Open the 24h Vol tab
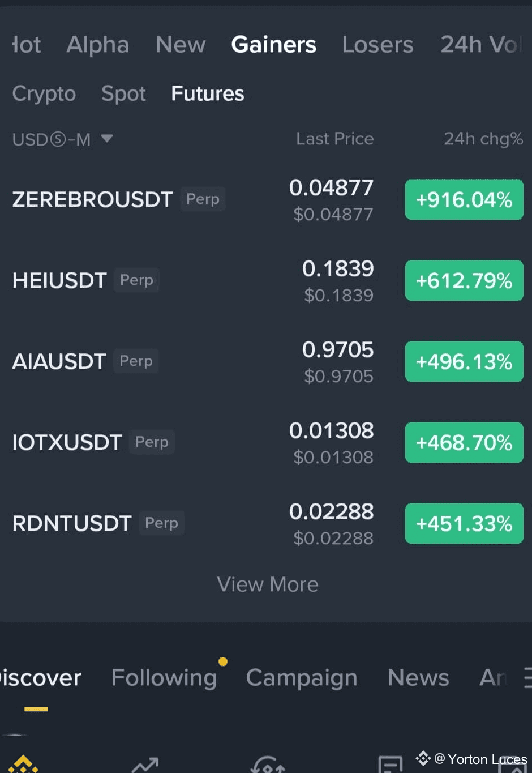The width and height of the screenshot is (532, 773). click(480, 45)
